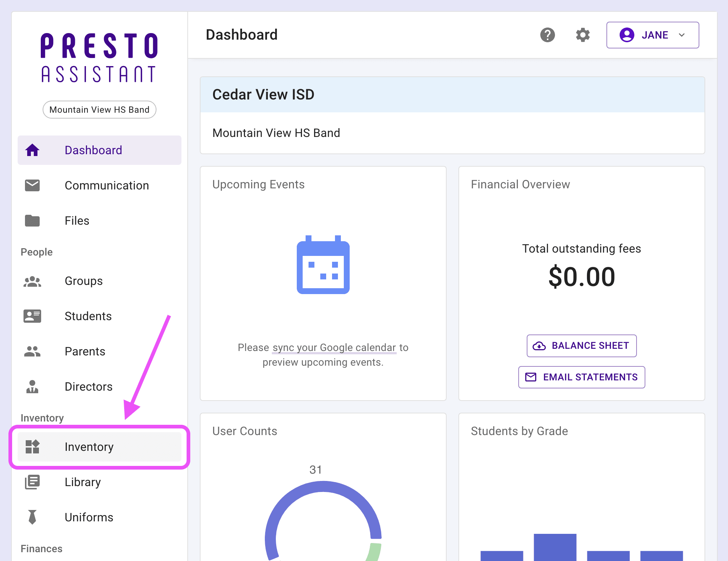Open settings via the gear icon
The image size is (728, 561).
pyautogui.click(x=583, y=35)
